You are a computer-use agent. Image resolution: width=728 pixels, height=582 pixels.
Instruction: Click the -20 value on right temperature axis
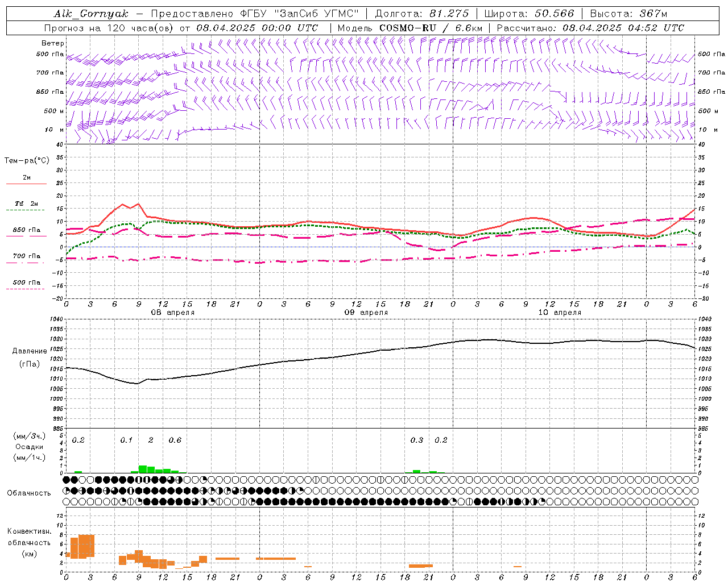click(703, 298)
